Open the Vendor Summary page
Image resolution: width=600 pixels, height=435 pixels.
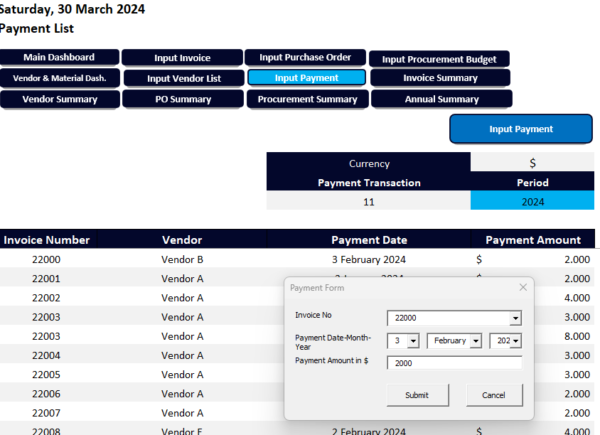[x=59, y=99]
